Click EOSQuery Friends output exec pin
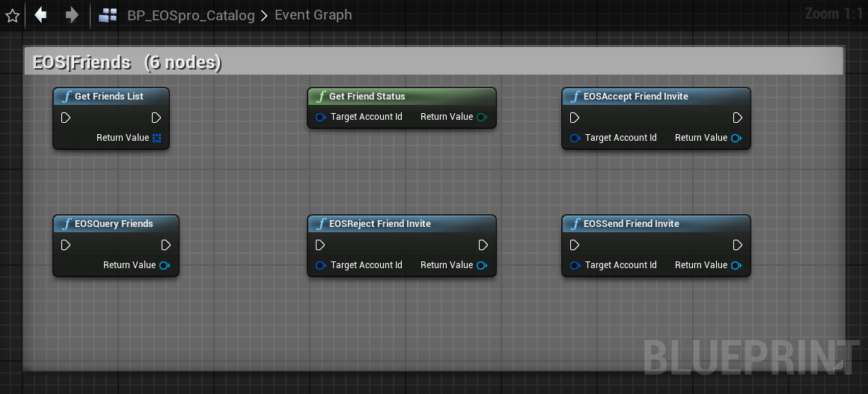Screen dimensions: 868x394 coord(166,245)
